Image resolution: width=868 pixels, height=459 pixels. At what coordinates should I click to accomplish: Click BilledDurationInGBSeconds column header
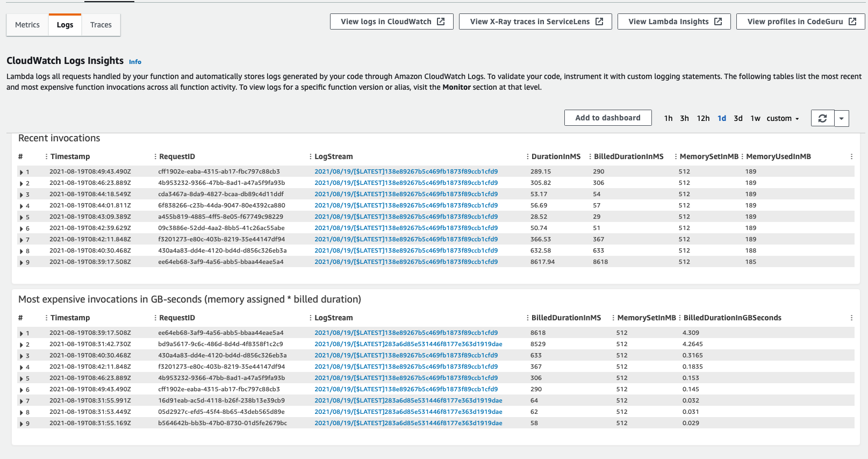pyautogui.click(x=732, y=318)
